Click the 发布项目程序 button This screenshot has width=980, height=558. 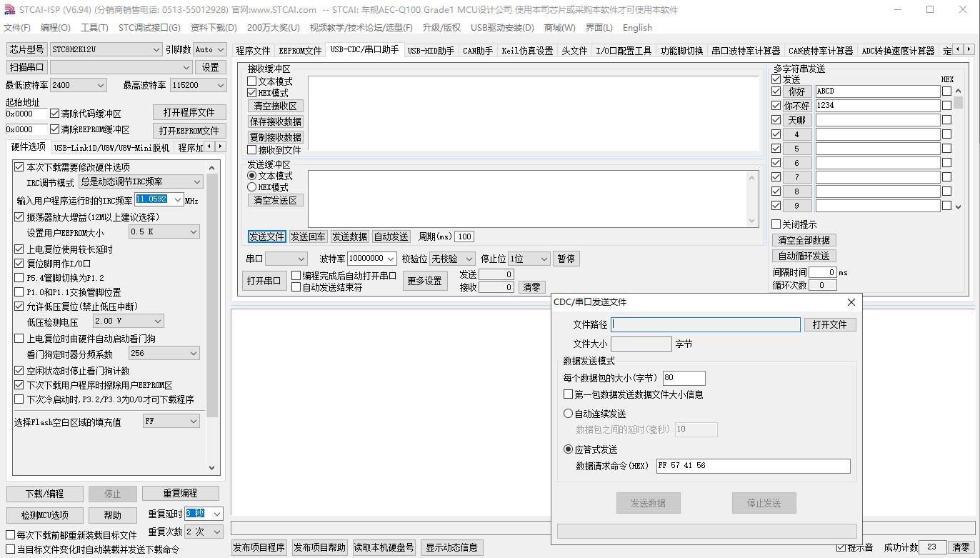[x=259, y=548]
